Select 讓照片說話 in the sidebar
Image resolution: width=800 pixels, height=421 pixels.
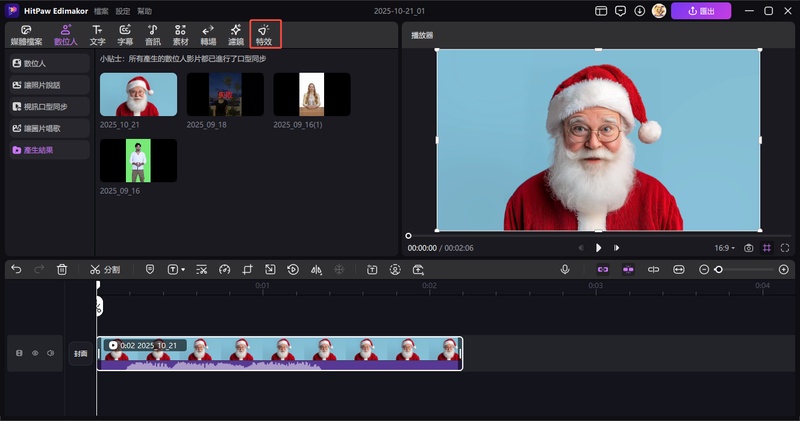click(45, 84)
